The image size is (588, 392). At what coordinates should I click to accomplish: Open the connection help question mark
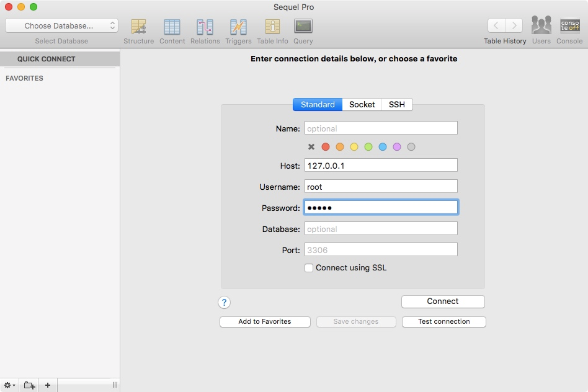click(225, 302)
